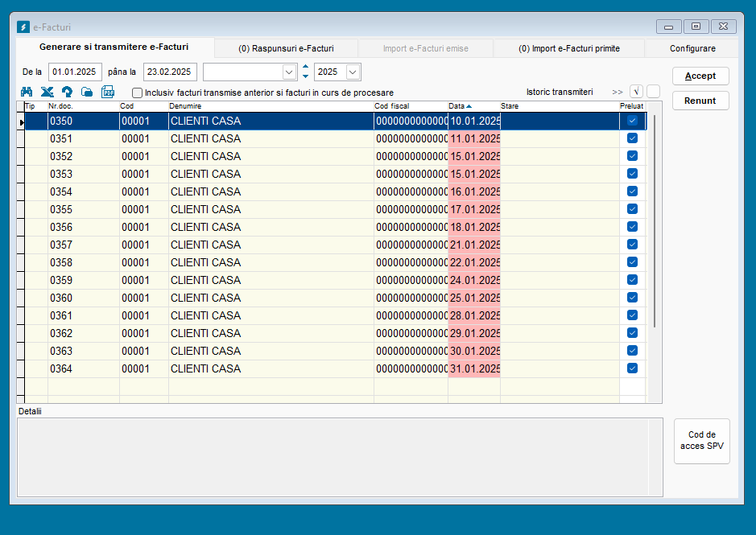The height and width of the screenshot is (535, 756).
Task: Select invoice number 0352 cell
Action: click(x=84, y=156)
